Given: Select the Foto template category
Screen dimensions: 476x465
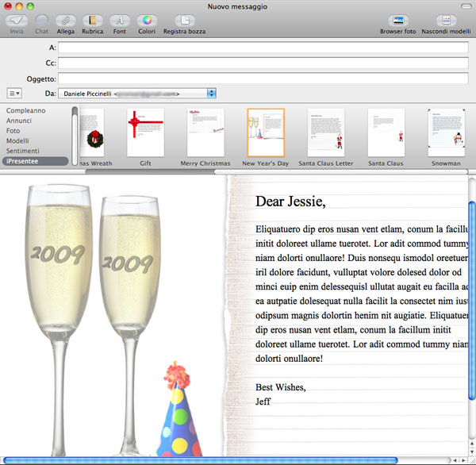Looking at the screenshot, I should pos(13,131).
